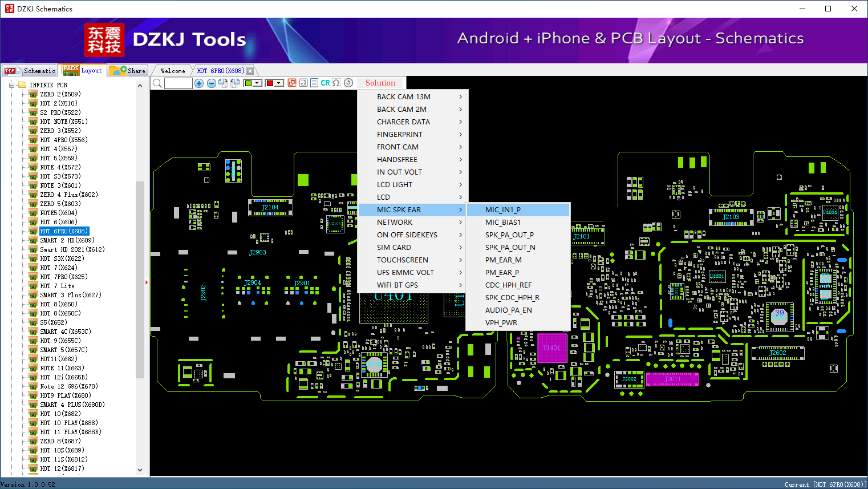Image resolution: width=868 pixels, height=489 pixels.
Task: Open the FRONT CAM submenu
Action: click(413, 147)
